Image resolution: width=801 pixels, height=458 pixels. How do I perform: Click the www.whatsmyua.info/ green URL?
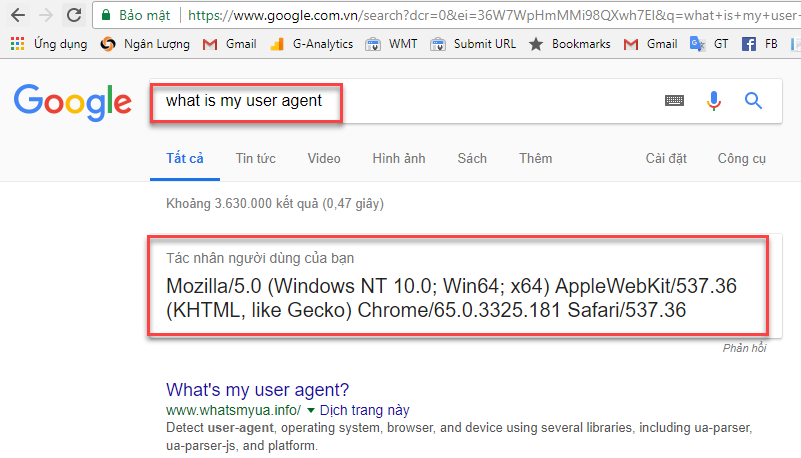click(233, 411)
